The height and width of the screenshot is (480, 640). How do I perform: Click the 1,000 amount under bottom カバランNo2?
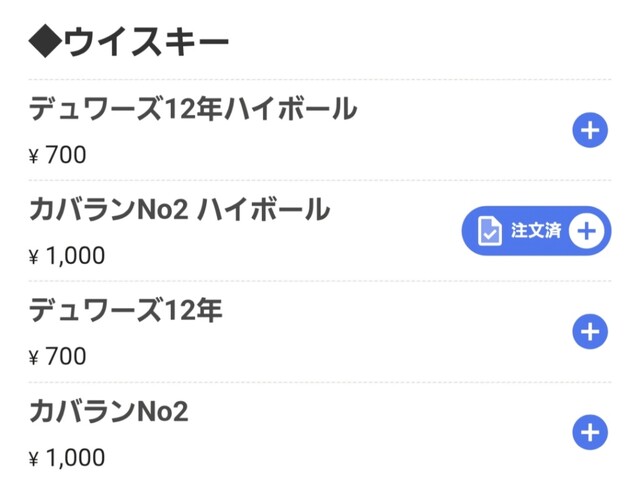pos(75,458)
